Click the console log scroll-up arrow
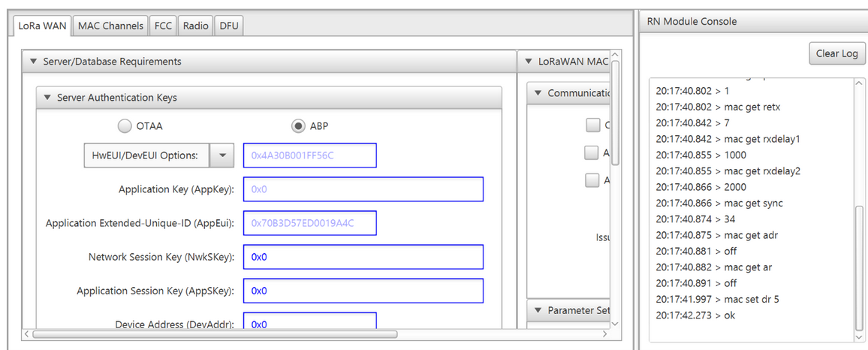868x350 pixels. 859,83
